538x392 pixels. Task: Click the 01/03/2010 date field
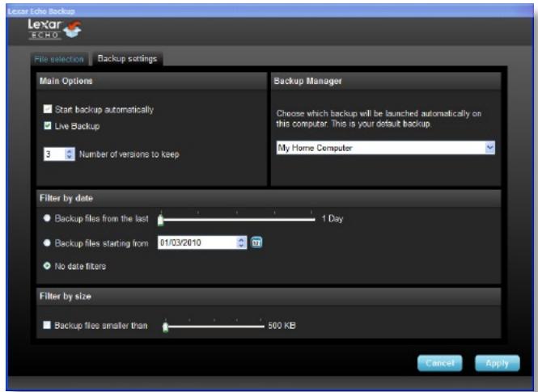click(197, 242)
